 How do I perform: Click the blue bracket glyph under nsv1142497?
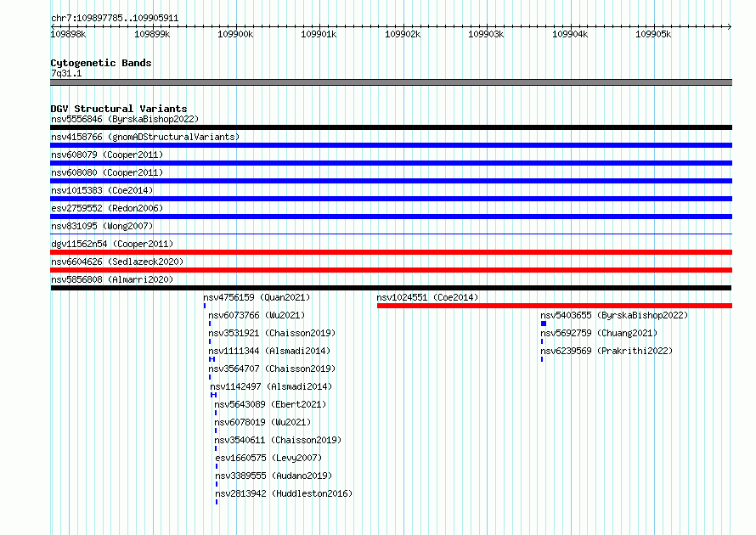click(x=213, y=395)
